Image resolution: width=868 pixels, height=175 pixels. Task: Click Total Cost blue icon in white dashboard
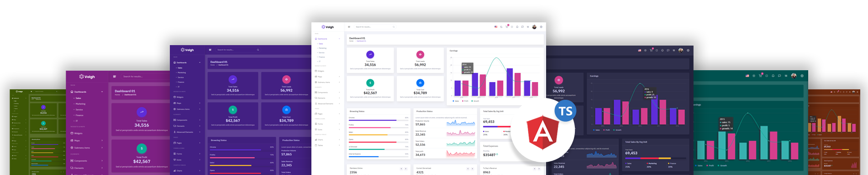[x=420, y=82]
